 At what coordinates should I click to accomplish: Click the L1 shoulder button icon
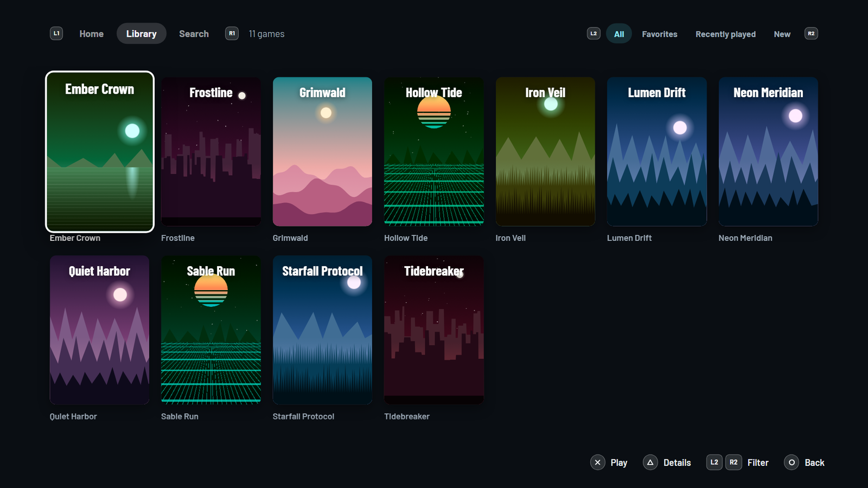pyautogui.click(x=56, y=34)
